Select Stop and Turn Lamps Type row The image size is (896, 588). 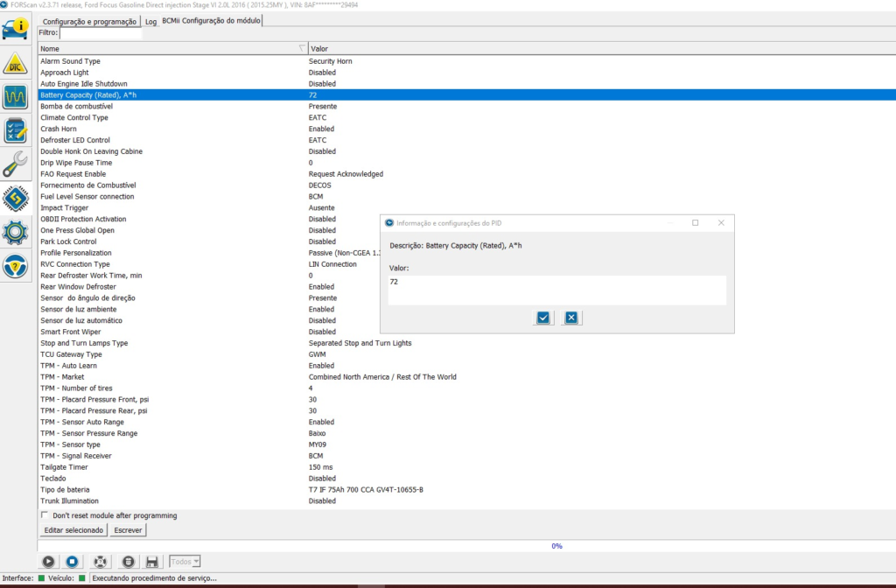point(467,343)
